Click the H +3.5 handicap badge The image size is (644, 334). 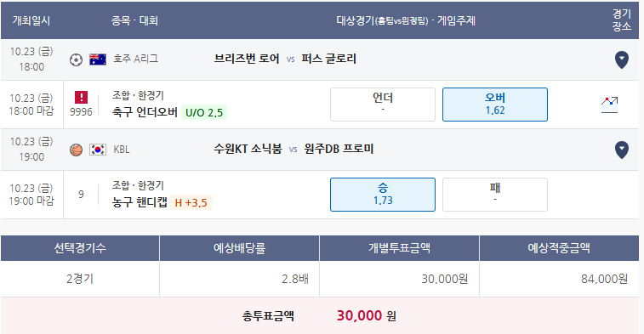(191, 202)
